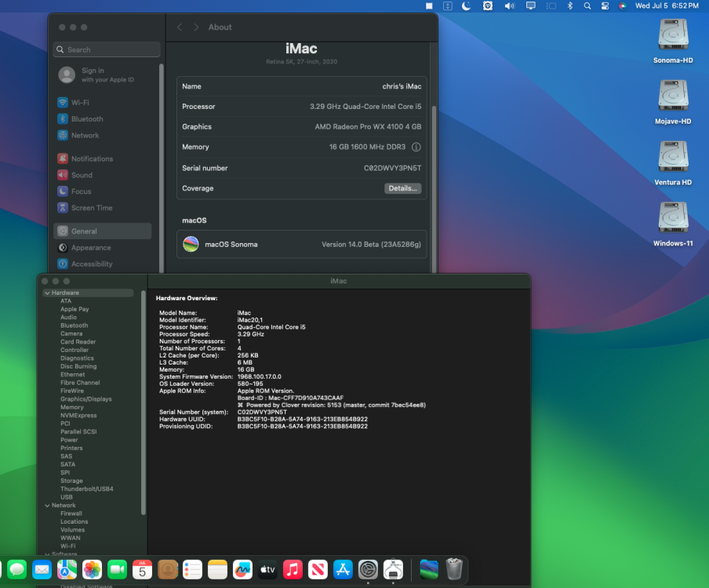Screen dimensions: 709x588
Task: Go forward in System Settings
Action: pyautogui.click(x=196, y=27)
